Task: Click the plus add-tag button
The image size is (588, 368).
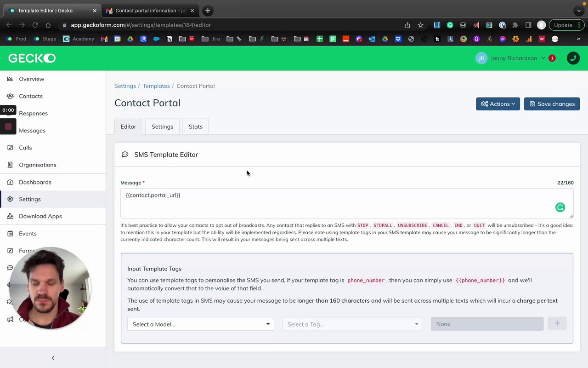Action: 557,324
